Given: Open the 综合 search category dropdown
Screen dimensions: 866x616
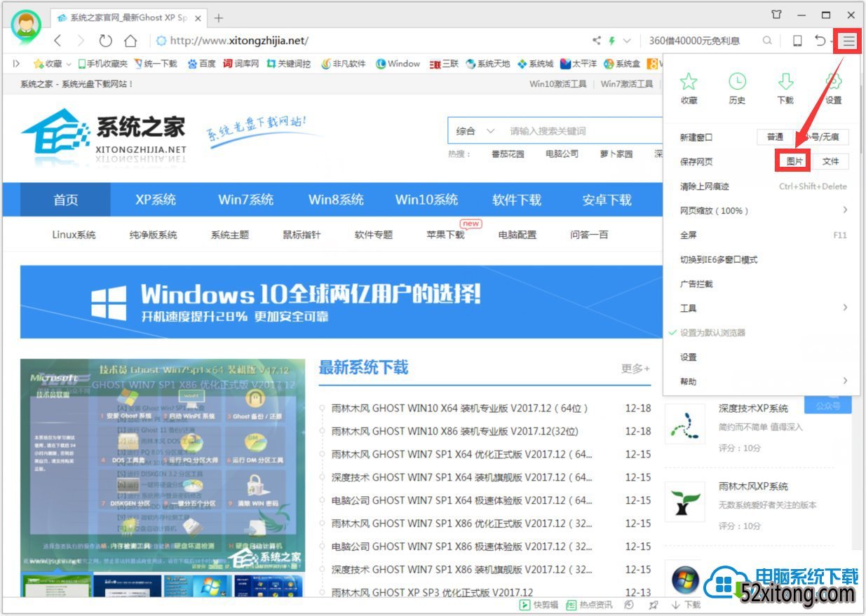Looking at the screenshot, I should coord(475,131).
